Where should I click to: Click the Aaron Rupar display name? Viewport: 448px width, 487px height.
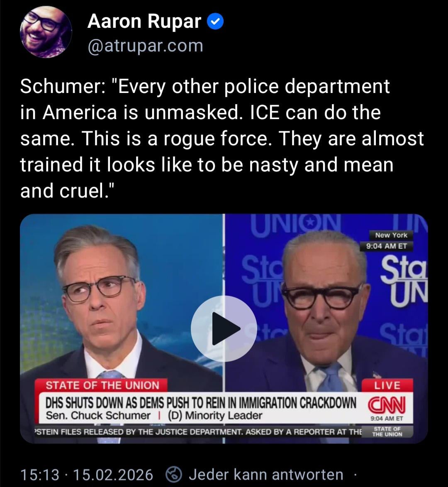coord(144,22)
